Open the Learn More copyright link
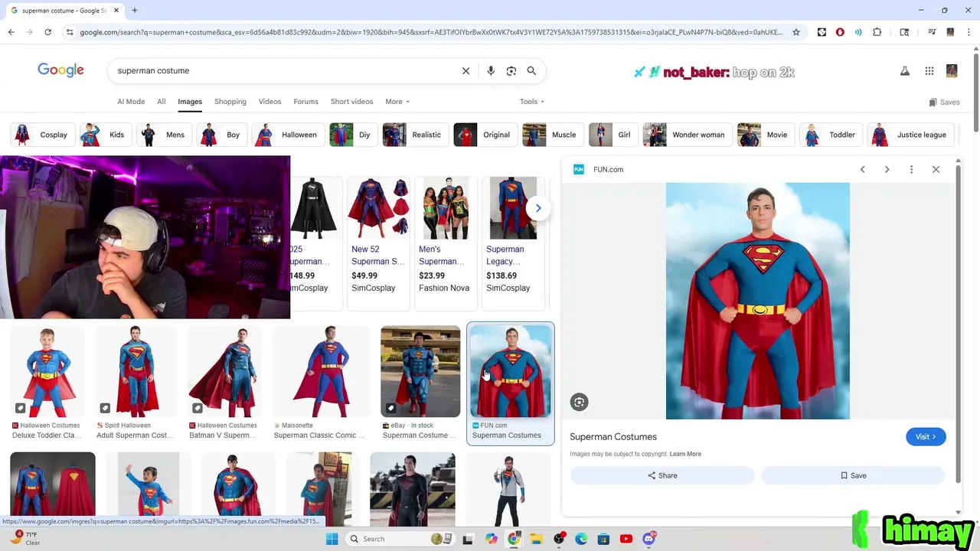Image resolution: width=980 pixels, height=551 pixels. point(685,454)
